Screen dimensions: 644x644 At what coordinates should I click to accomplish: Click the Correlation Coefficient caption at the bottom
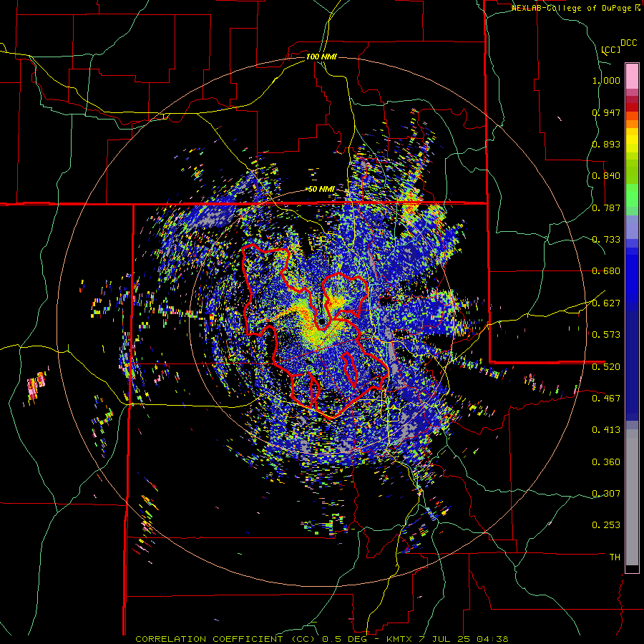321,639
